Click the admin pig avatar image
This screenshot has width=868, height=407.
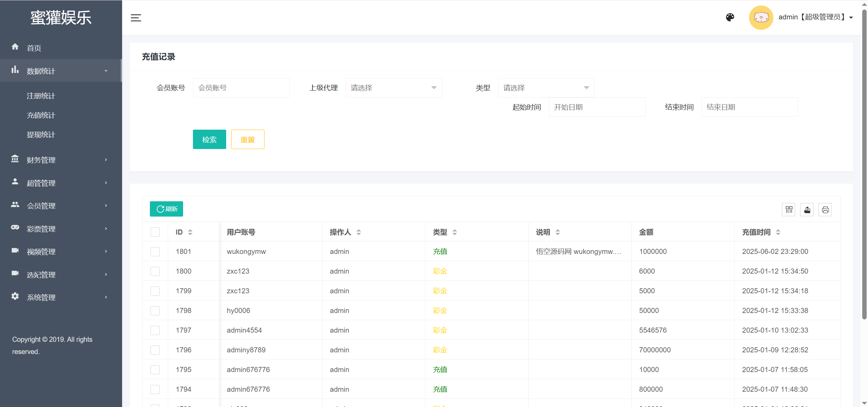pyautogui.click(x=761, y=17)
